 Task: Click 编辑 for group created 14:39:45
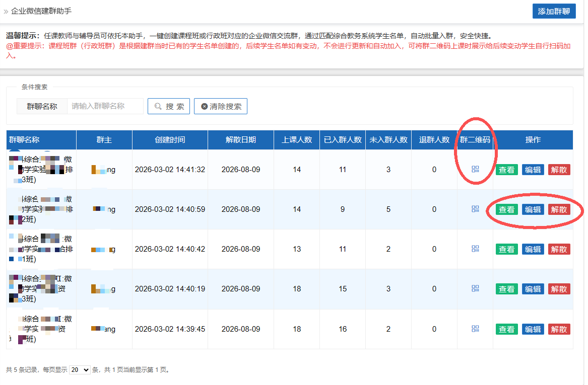[x=533, y=329]
